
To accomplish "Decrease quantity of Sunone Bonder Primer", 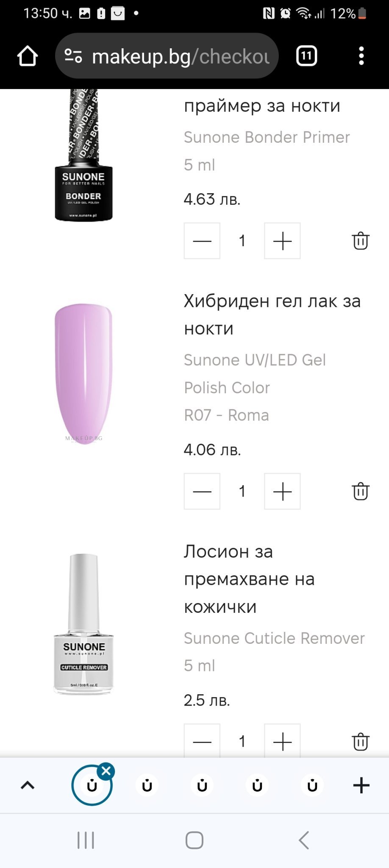I will coord(202,241).
